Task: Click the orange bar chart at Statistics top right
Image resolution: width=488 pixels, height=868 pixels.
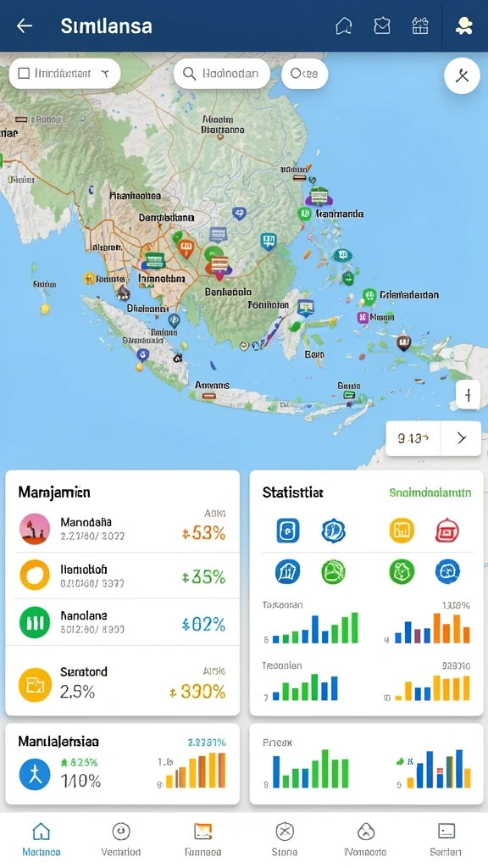Action: 432,628
